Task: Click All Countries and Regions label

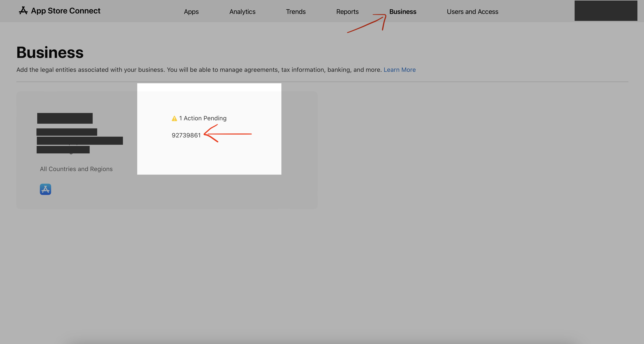Action: pyautogui.click(x=76, y=169)
